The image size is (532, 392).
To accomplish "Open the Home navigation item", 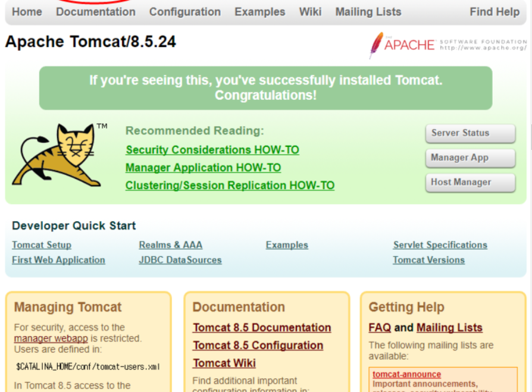I will click(27, 12).
